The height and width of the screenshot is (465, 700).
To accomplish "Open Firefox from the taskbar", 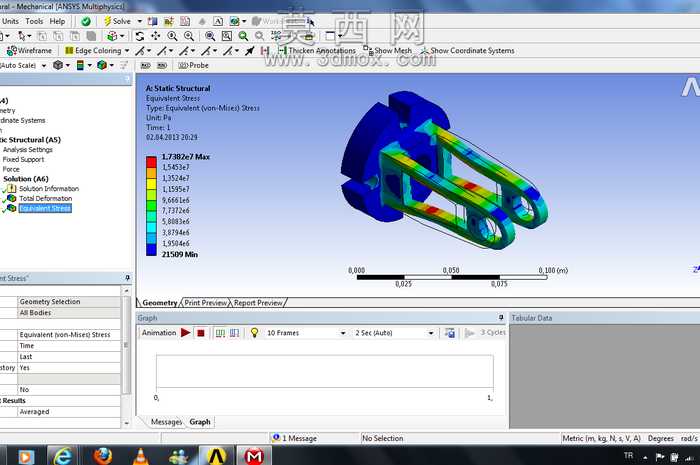I will click(103, 456).
